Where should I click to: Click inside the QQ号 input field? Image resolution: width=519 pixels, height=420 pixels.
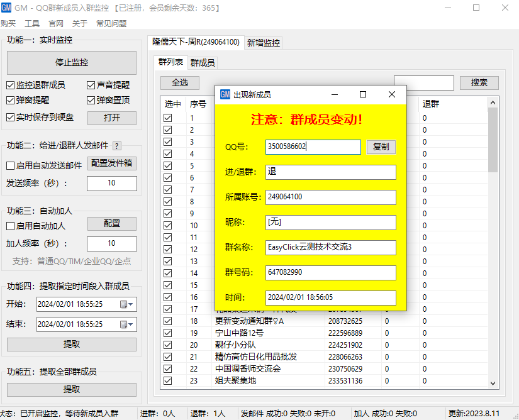311,146
